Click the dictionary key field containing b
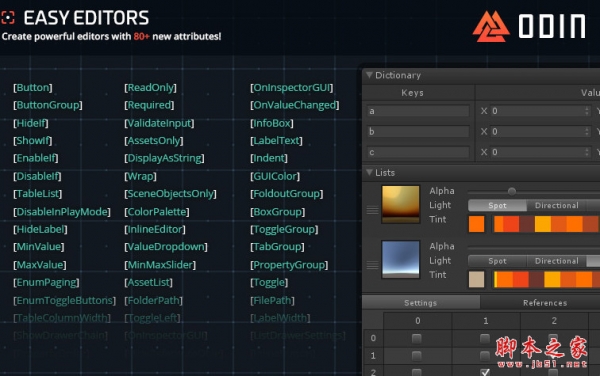600x376 pixels. pos(418,132)
